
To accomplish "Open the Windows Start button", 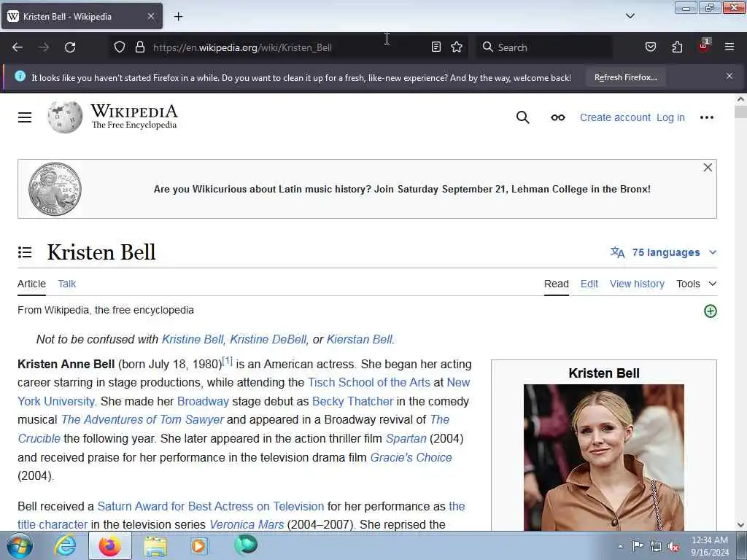I will [20, 545].
